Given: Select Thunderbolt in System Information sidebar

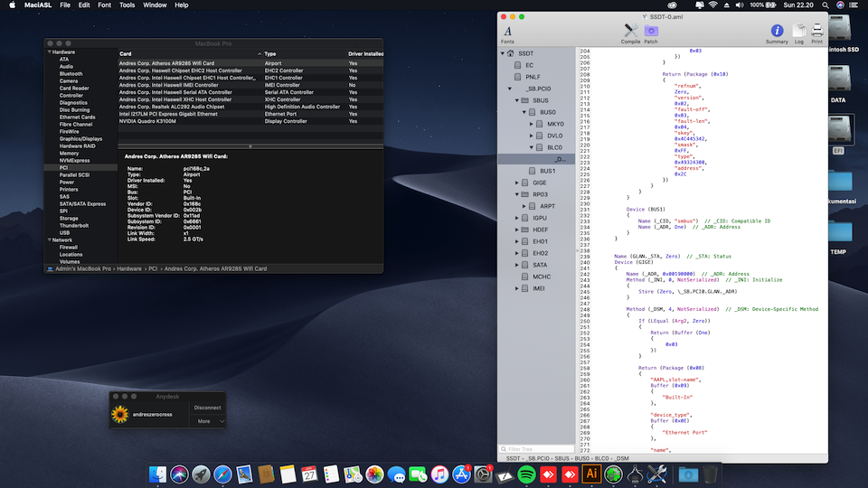Looking at the screenshot, I should (x=74, y=226).
